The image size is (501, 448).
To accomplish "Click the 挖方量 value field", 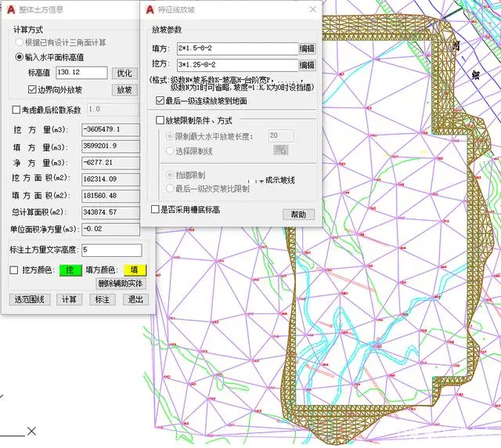I will click(x=110, y=129).
